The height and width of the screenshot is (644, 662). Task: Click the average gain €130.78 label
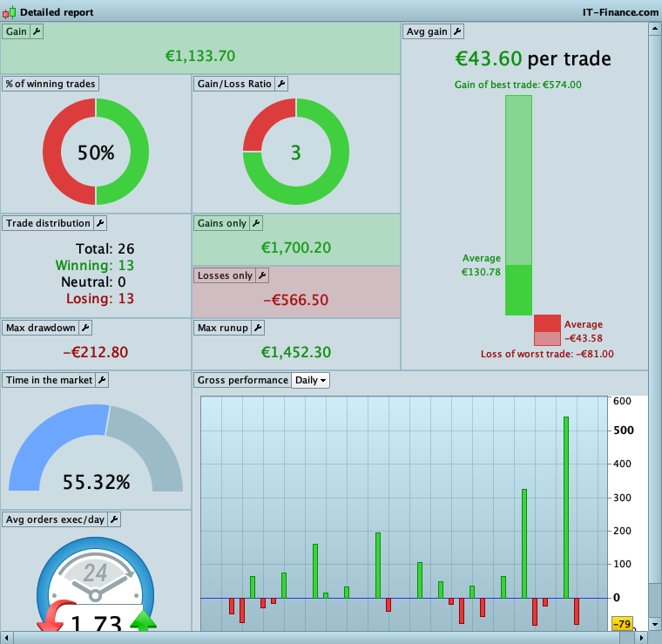[482, 265]
